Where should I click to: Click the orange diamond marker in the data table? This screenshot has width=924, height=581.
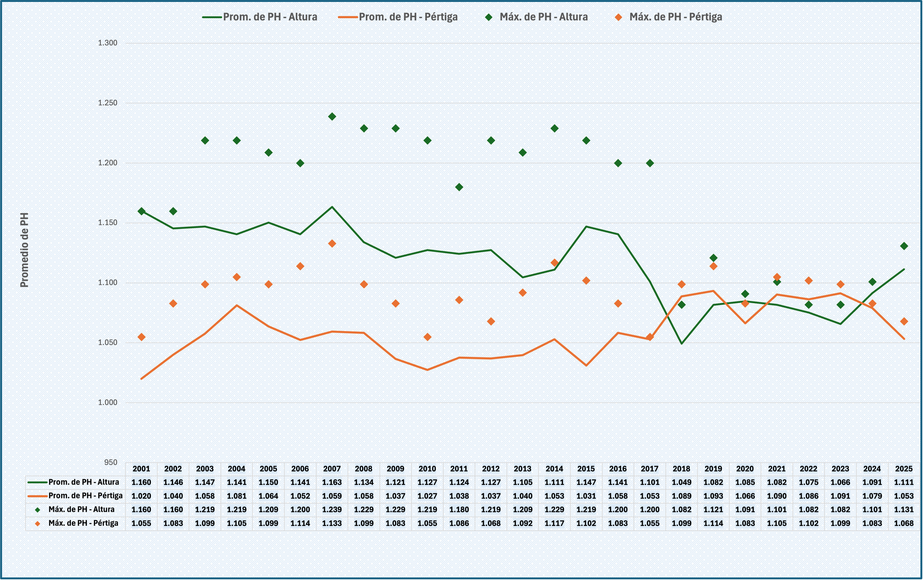click(38, 523)
